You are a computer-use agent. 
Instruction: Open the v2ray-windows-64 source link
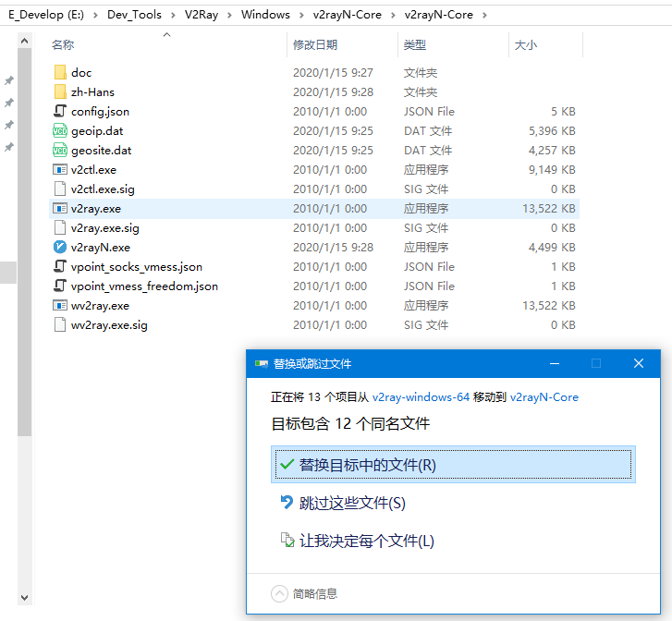421,396
